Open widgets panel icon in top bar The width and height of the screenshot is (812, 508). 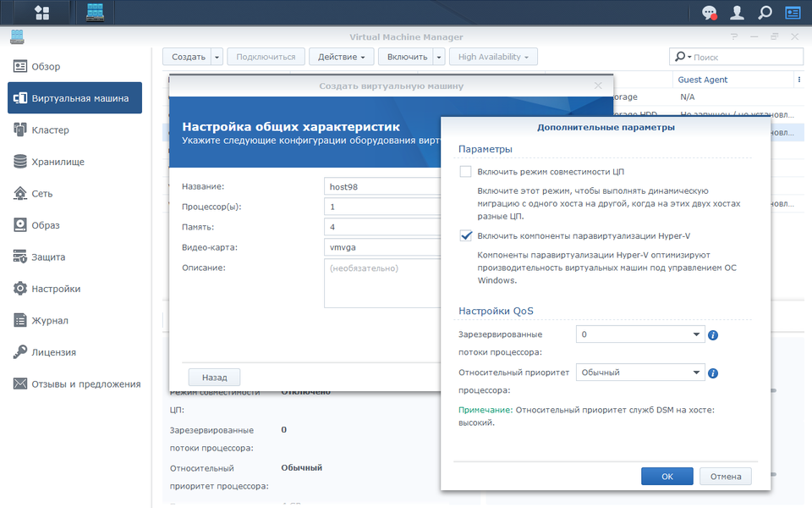(x=793, y=13)
